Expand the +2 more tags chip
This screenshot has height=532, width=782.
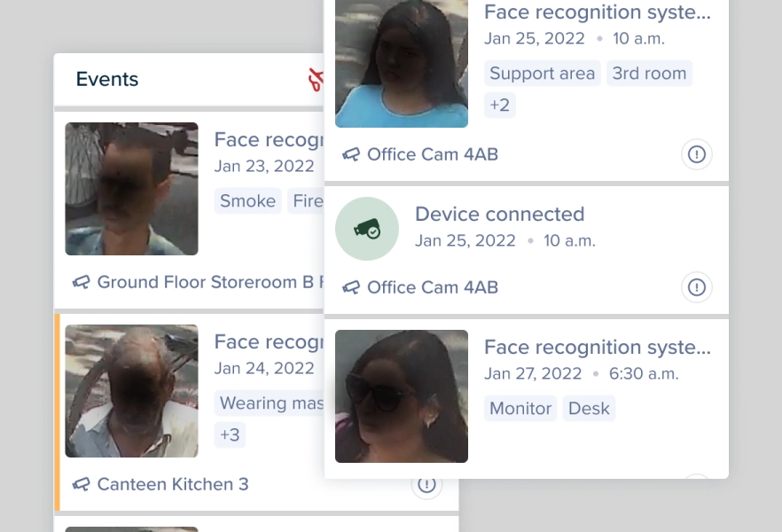coord(500,105)
